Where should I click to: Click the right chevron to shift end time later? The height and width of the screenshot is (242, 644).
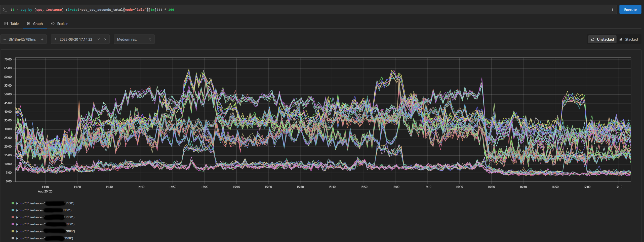(105, 39)
